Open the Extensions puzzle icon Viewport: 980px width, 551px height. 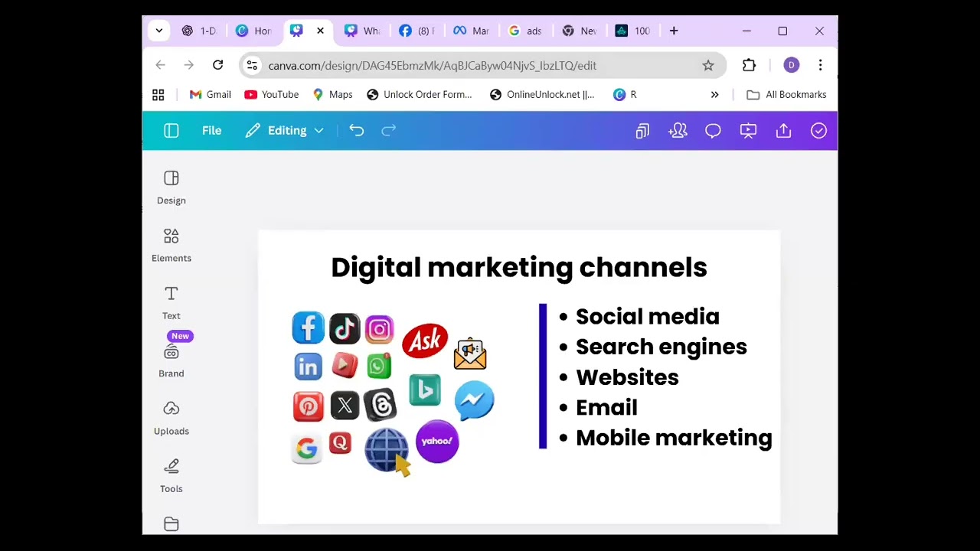[749, 65]
